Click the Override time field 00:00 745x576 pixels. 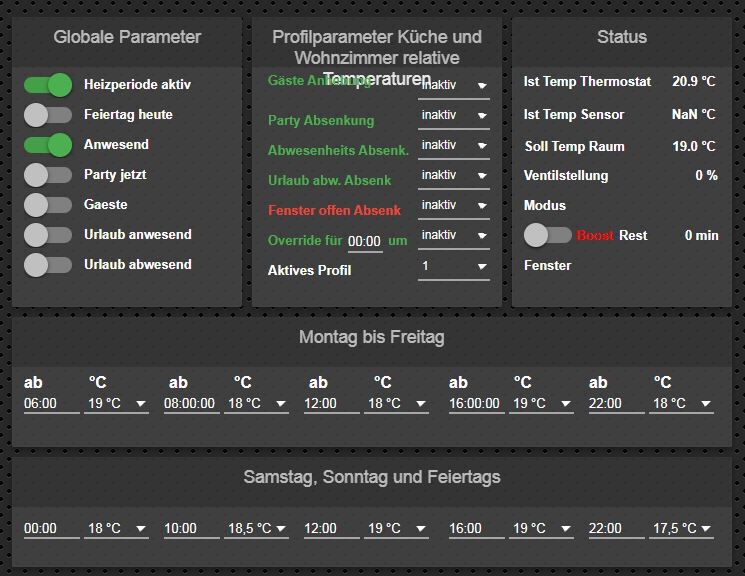[365, 241]
